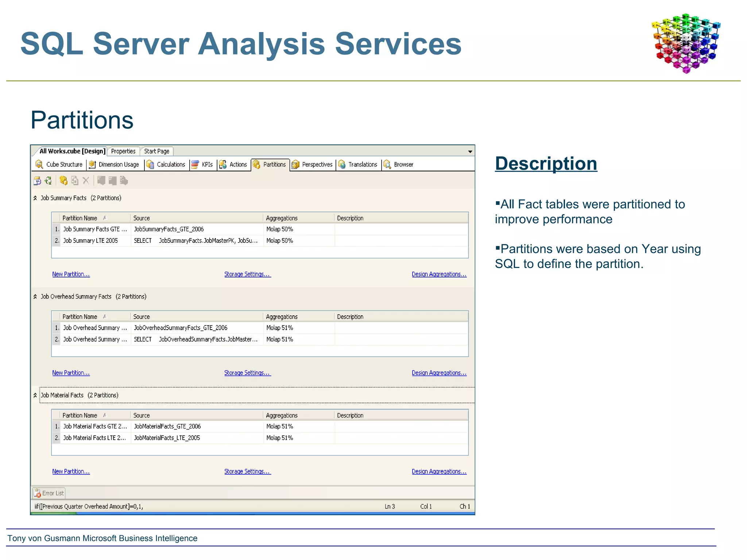Click Design Aggregations link under Job Summary Facts
The height and width of the screenshot is (560, 747).
click(x=439, y=274)
